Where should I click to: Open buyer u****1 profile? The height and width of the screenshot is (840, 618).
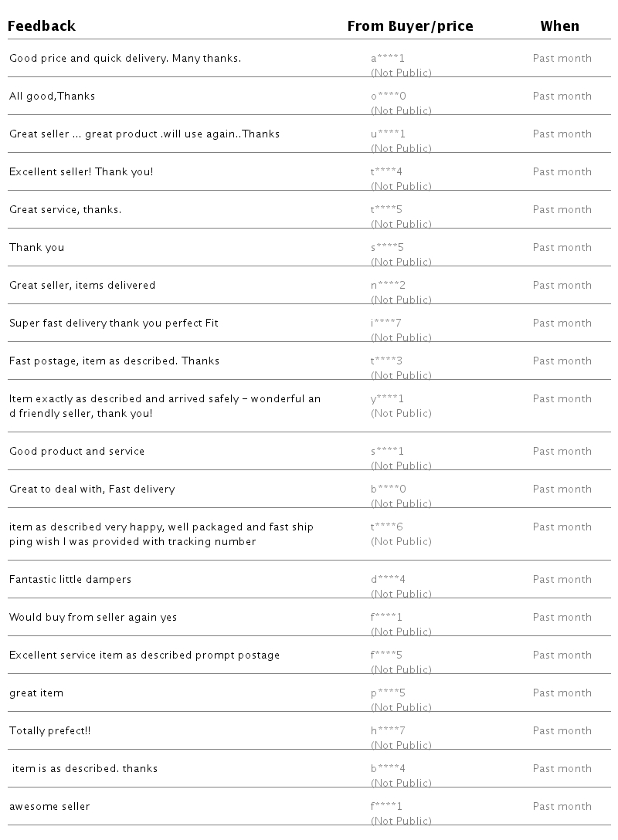click(x=388, y=134)
